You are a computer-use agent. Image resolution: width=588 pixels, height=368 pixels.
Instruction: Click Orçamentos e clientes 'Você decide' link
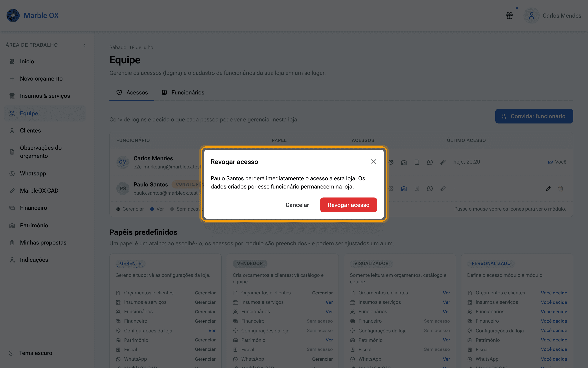pyautogui.click(x=554, y=293)
